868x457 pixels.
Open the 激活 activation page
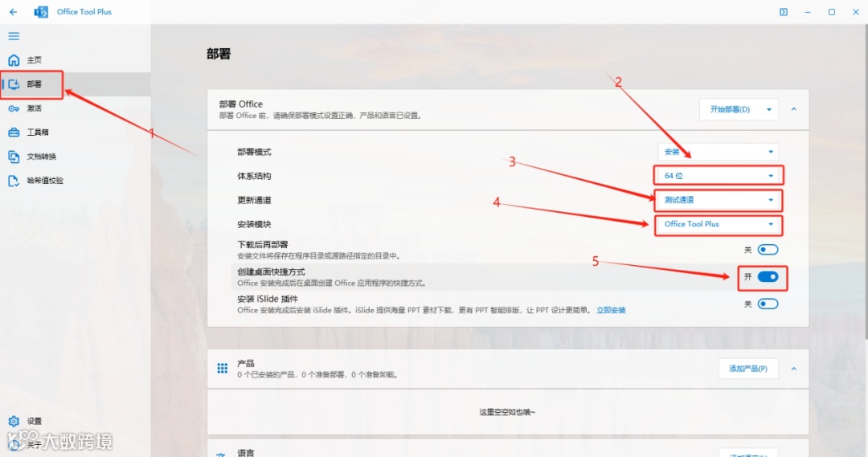[x=76, y=108]
